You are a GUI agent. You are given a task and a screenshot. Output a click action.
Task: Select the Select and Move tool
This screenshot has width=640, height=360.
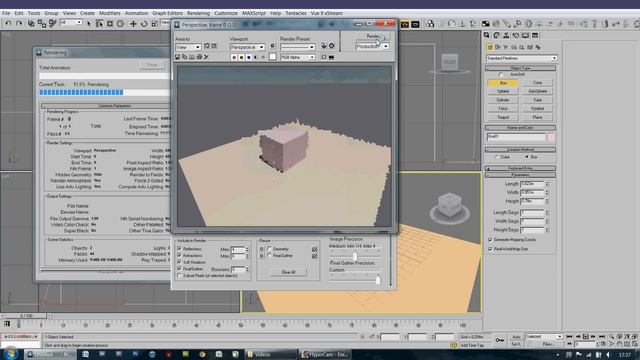point(133,24)
